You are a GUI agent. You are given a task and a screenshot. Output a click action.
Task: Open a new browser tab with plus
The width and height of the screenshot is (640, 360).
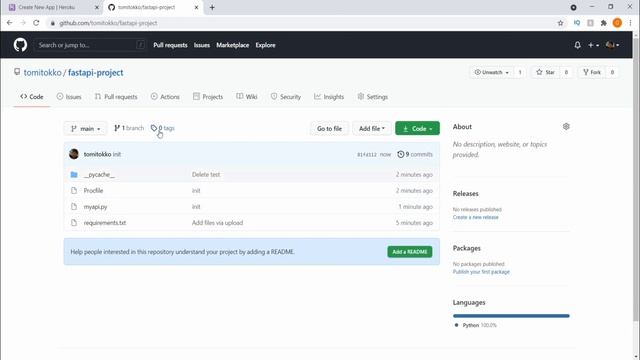[212, 7]
